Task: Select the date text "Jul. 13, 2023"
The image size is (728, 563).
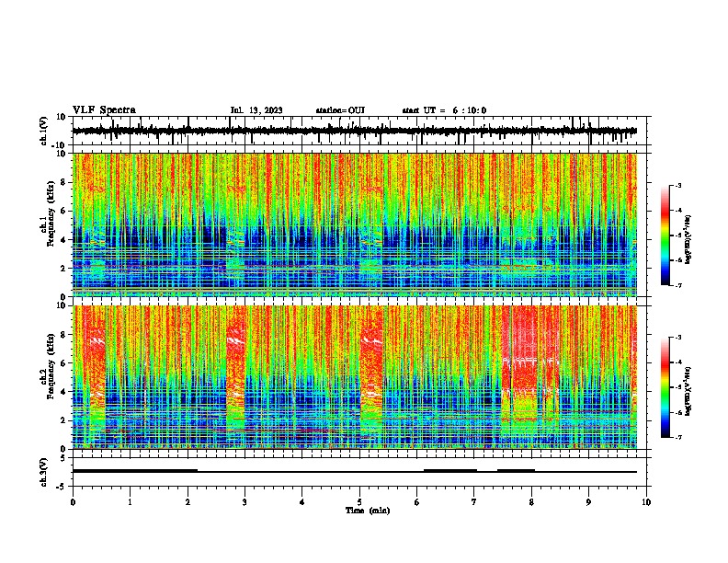Action: (256, 110)
